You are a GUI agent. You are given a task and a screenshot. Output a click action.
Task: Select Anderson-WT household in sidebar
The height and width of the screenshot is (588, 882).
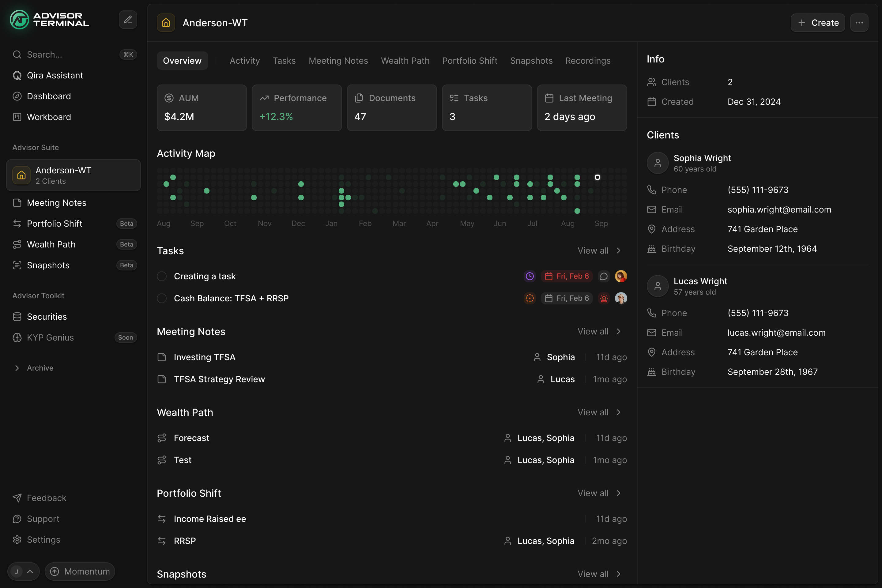click(73, 175)
